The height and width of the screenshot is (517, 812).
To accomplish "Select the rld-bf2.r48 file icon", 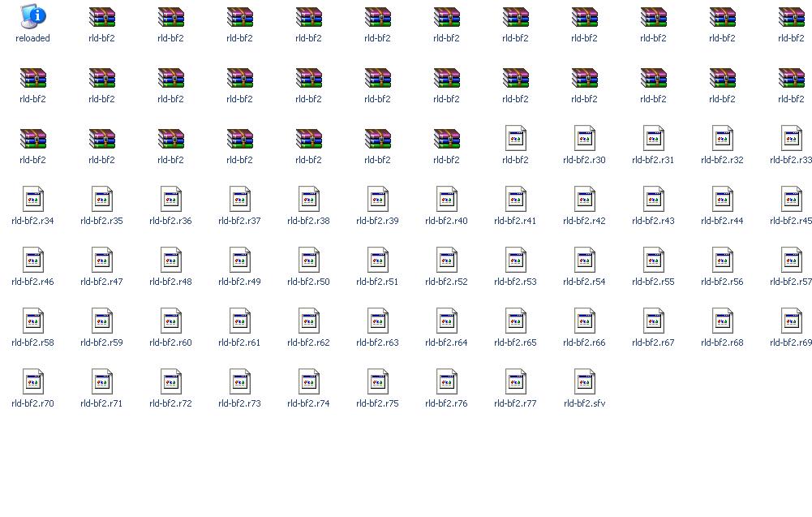I will [x=170, y=260].
